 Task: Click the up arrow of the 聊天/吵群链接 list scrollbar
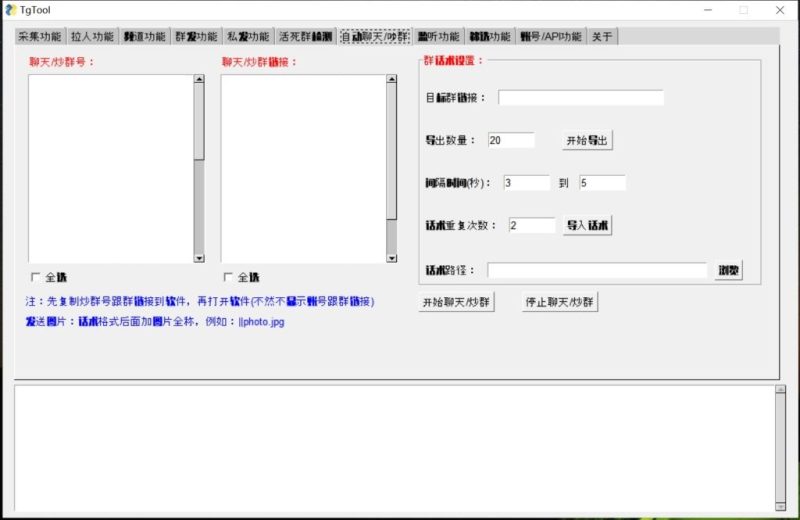(391, 79)
